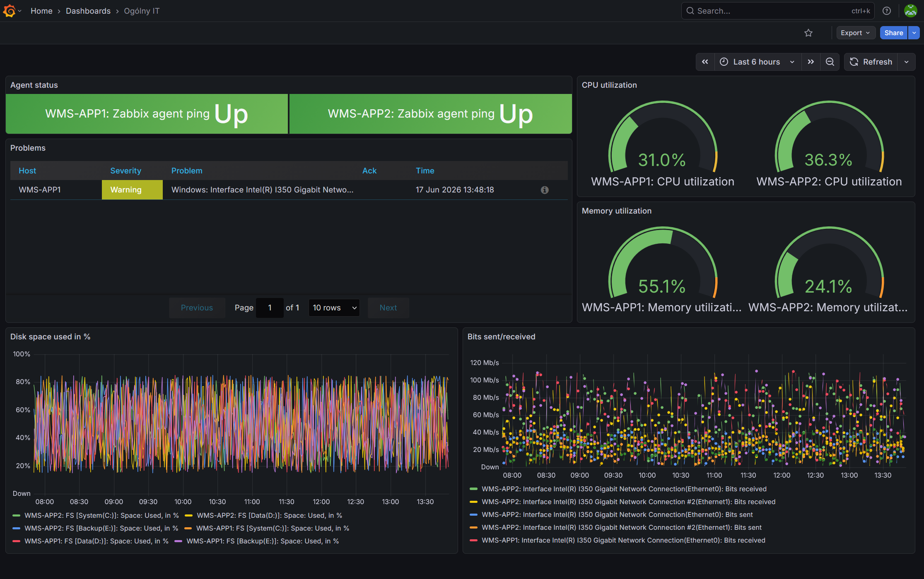Open the 10 rows page size selector

tap(334, 308)
